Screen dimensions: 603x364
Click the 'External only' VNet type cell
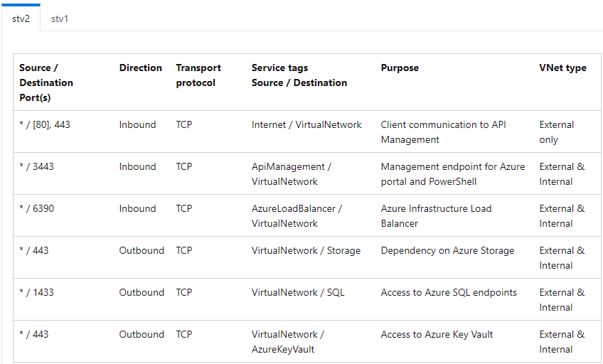(557, 132)
